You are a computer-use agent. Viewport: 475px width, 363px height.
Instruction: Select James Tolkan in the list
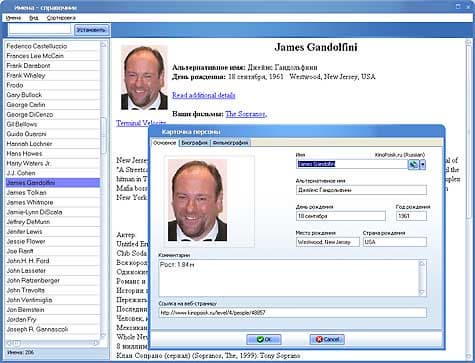(x=53, y=192)
